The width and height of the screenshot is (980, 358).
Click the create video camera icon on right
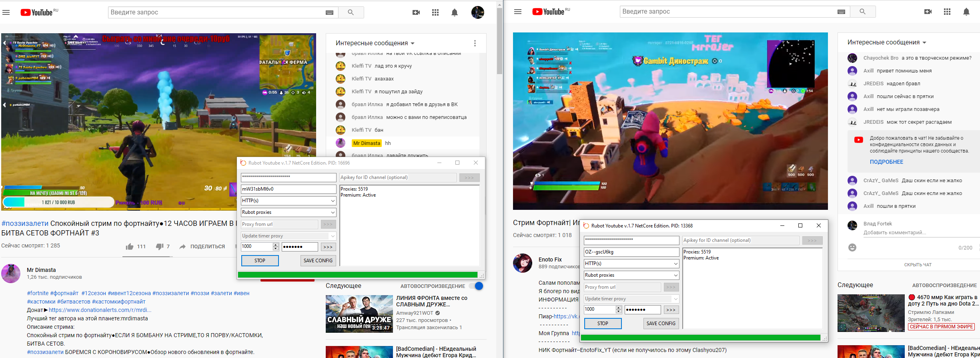point(928,12)
